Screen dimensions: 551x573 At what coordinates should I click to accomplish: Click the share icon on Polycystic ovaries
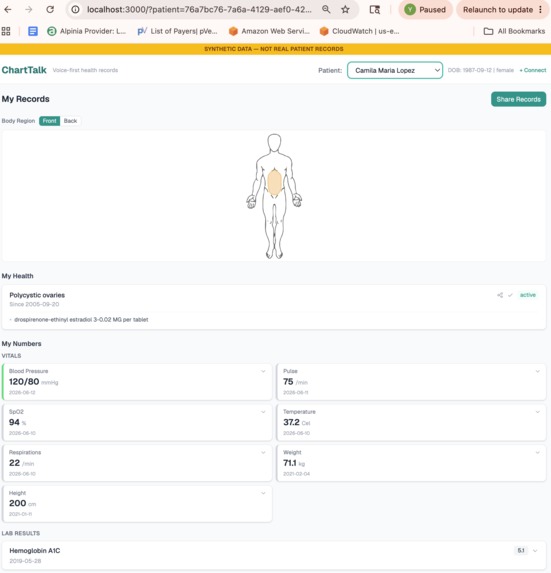coord(500,295)
